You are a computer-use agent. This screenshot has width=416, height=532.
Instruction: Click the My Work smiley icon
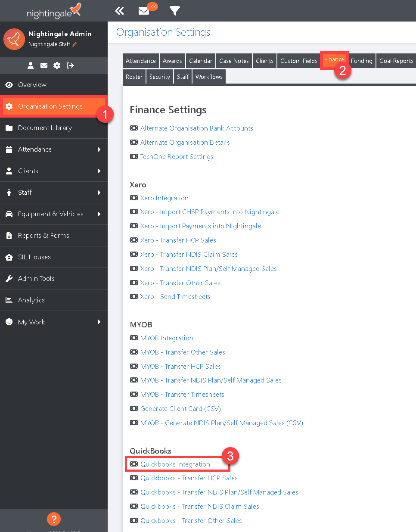(9, 322)
